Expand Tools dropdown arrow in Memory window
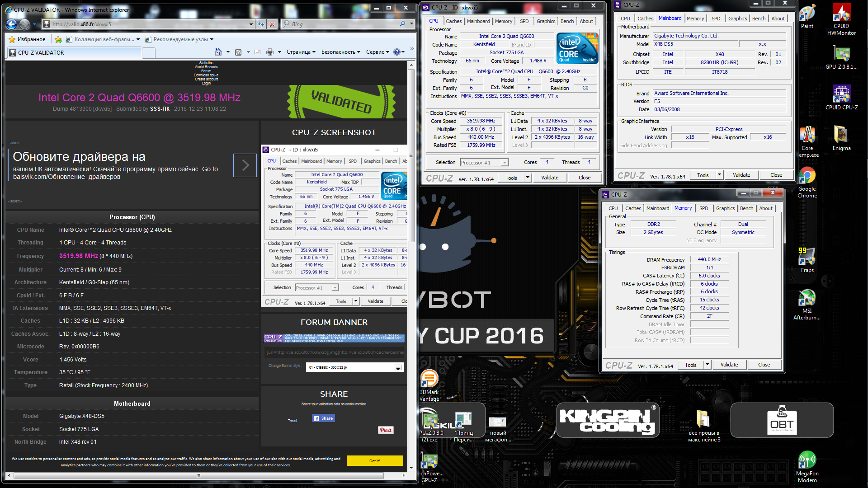 tap(707, 365)
